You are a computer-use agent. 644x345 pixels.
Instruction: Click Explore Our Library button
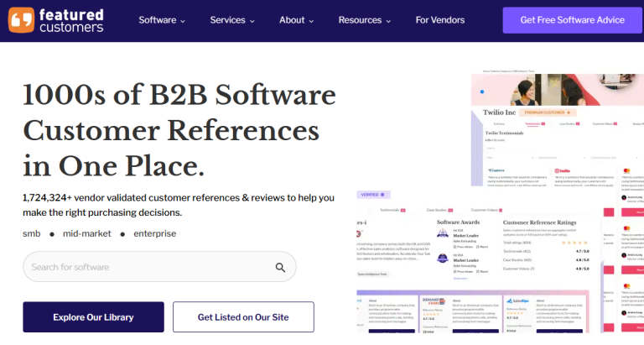click(93, 317)
